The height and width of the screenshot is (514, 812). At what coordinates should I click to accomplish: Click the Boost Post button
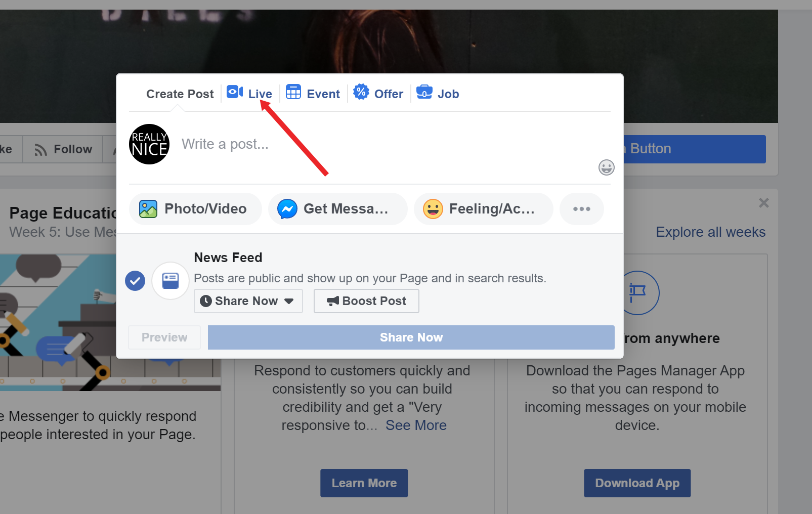[x=366, y=301]
